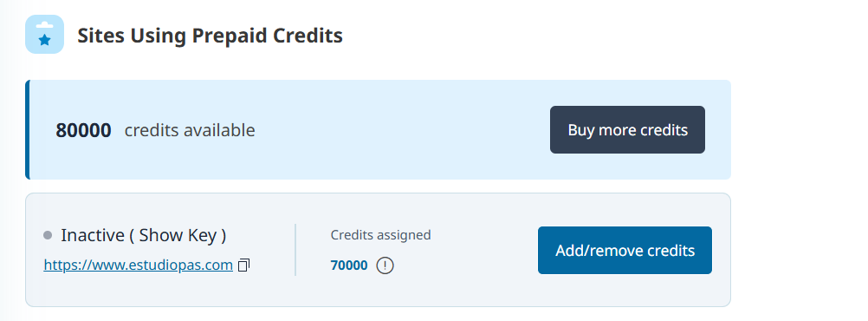Click the gray Inactive status dot
The width and height of the screenshot is (868, 321).
[x=48, y=236]
